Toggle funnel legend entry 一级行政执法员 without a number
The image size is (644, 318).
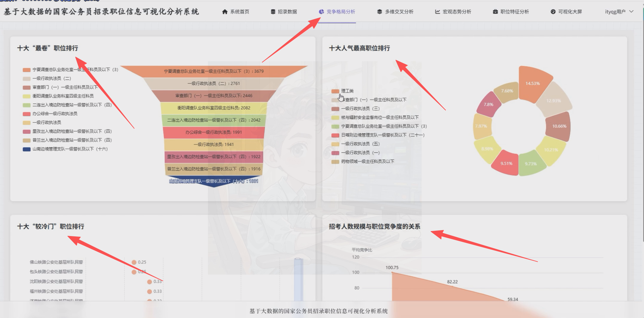42,123
